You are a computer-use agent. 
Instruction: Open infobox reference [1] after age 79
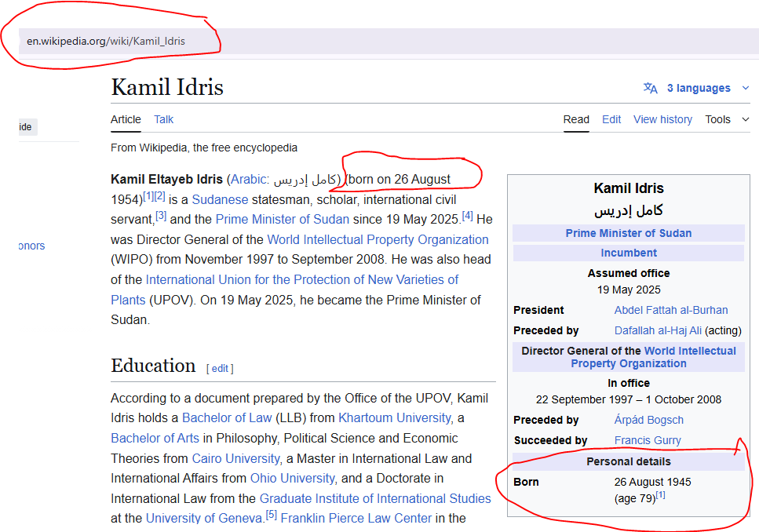pos(660,495)
